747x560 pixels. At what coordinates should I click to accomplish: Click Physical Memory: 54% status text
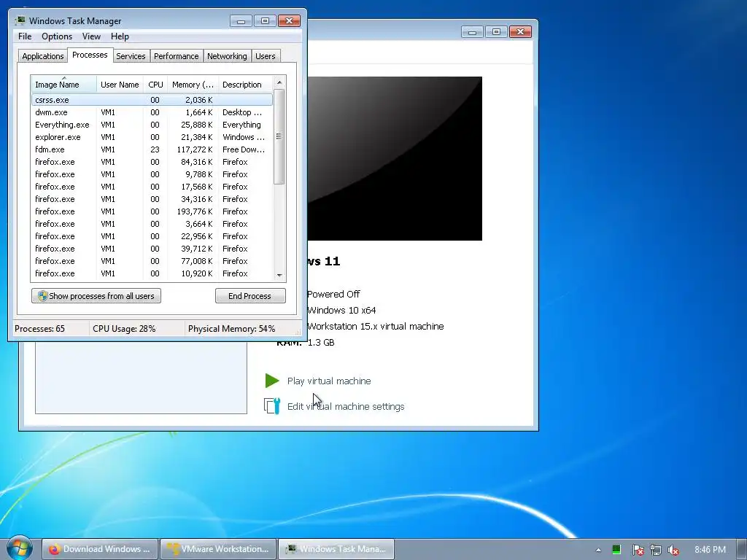pos(231,329)
